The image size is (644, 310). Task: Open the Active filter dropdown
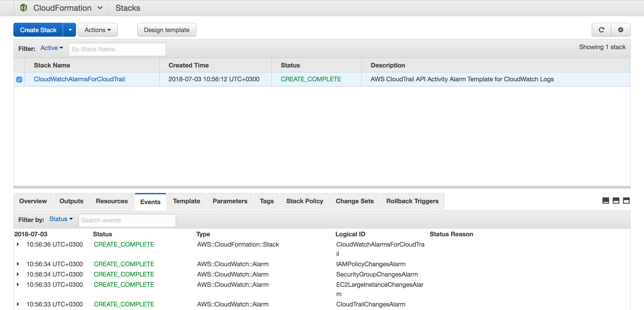pyautogui.click(x=51, y=48)
